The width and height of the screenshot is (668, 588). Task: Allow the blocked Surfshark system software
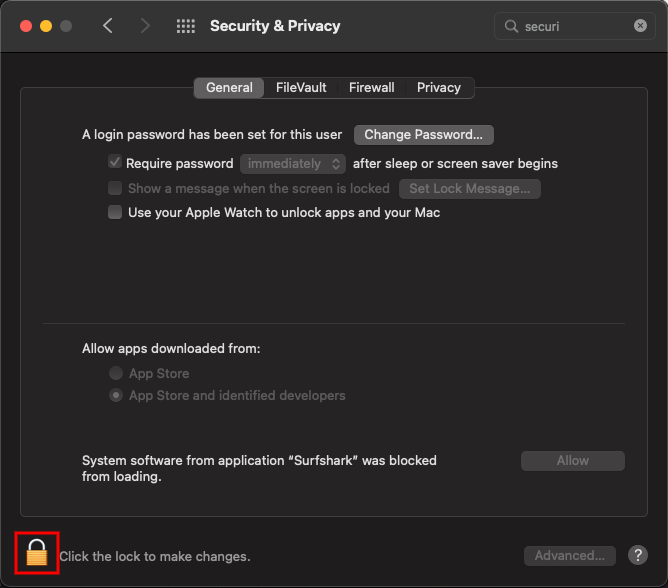pyautogui.click(x=573, y=461)
